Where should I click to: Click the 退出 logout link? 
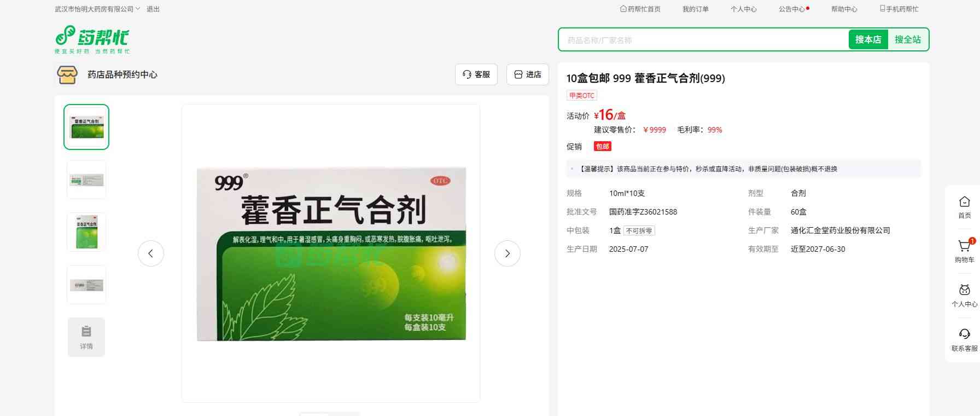click(153, 9)
